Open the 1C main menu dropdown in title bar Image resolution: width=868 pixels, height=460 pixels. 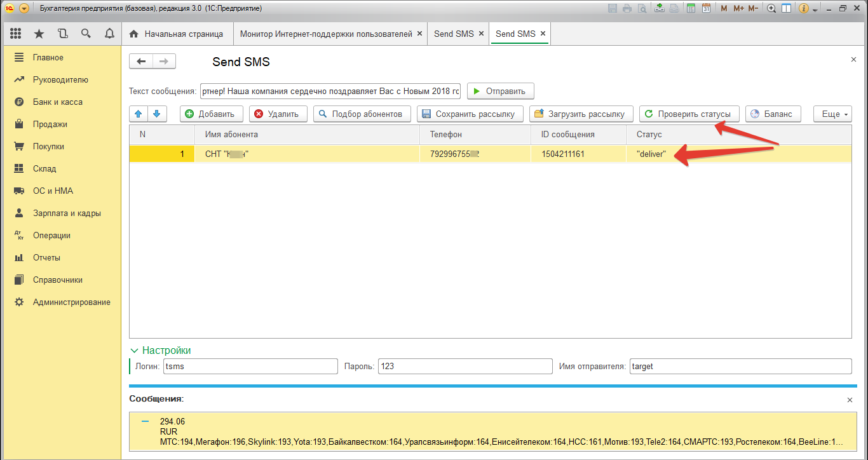[24, 8]
